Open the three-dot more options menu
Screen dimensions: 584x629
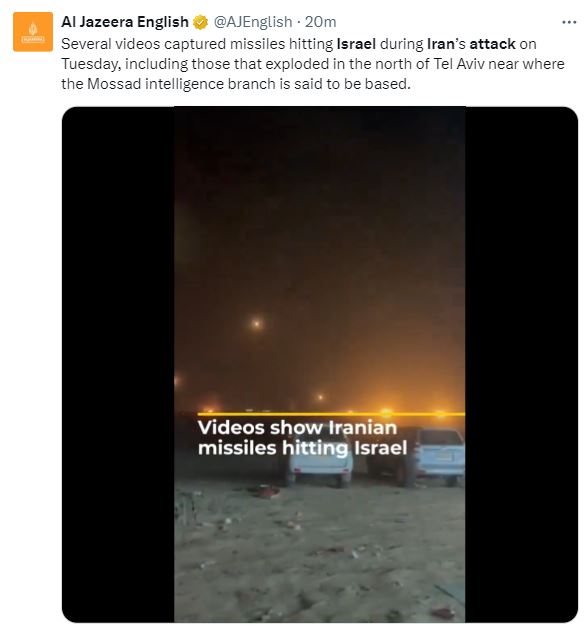click(569, 22)
